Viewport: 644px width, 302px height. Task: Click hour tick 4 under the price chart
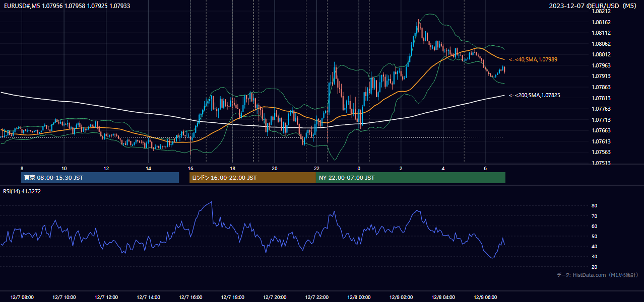(443, 168)
